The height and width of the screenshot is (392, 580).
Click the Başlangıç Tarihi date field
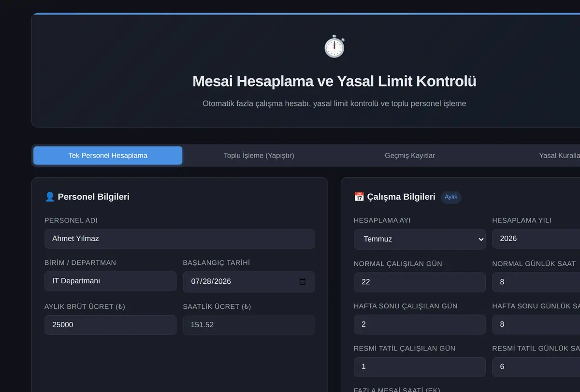(249, 282)
